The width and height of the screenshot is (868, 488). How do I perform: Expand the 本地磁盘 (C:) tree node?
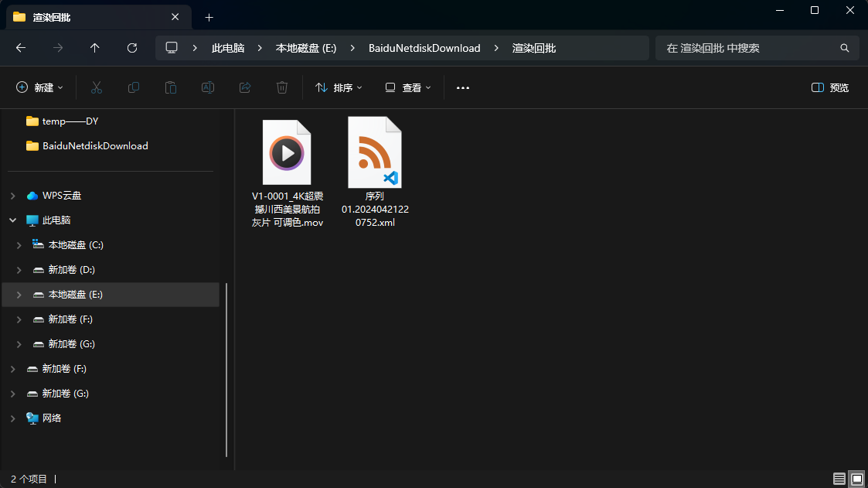tap(19, 245)
